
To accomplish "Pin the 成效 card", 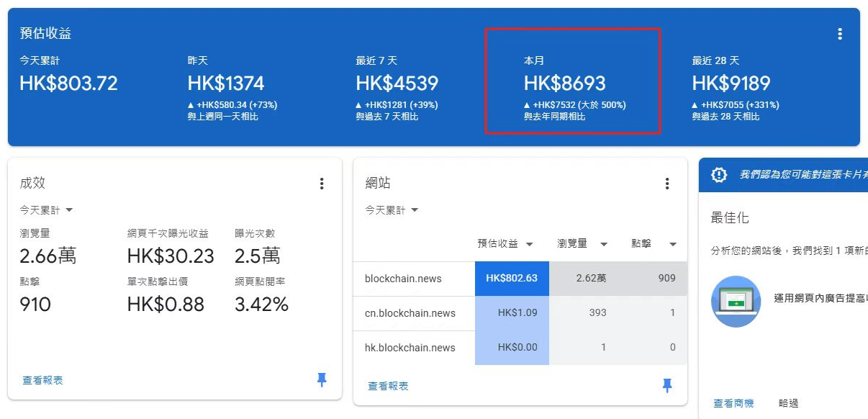I will click(x=322, y=380).
